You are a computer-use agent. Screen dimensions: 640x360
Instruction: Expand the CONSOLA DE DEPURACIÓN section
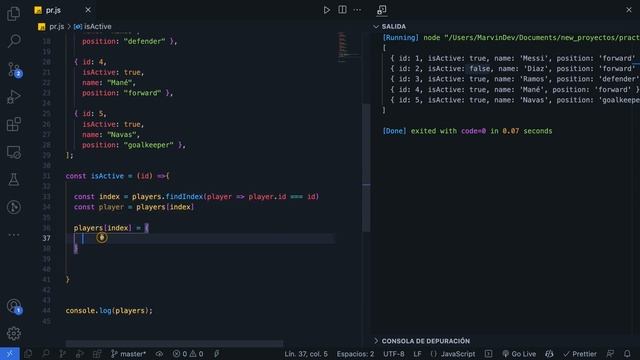pyautogui.click(x=422, y=341)
